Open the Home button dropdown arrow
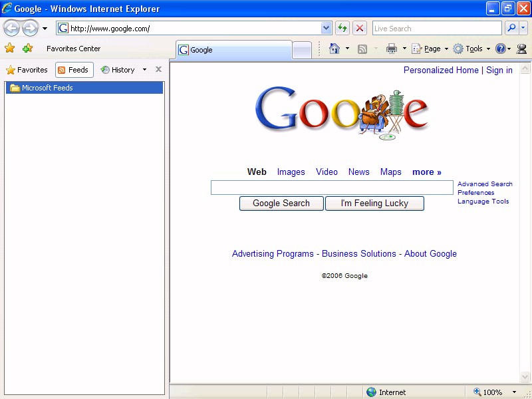Image resolution: width=532 pixels, height=399 pixels. pos(347,49)
